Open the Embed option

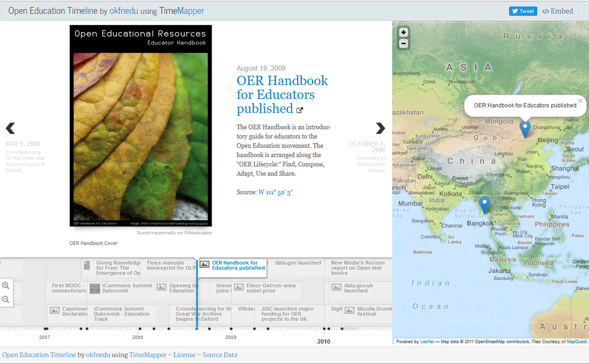558,11
